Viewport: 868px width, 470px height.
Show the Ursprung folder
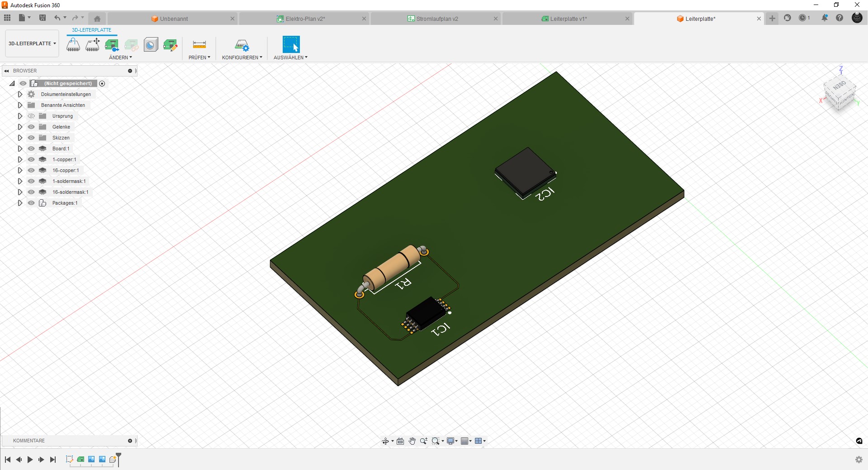point(31,116)
